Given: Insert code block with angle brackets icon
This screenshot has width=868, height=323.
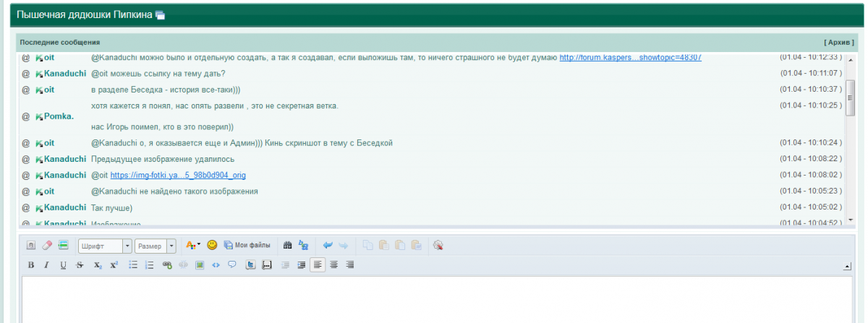Looking at the screenshot, I should [x=216, y=265].
